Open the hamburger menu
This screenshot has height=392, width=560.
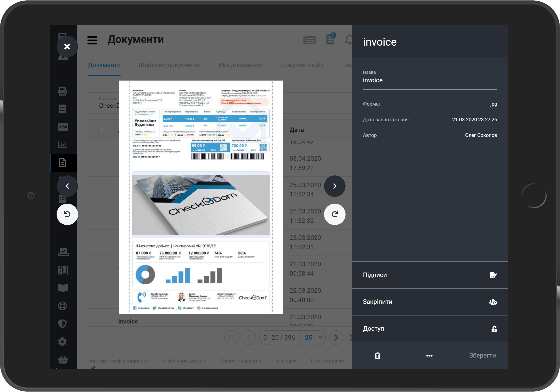[92, 40]
